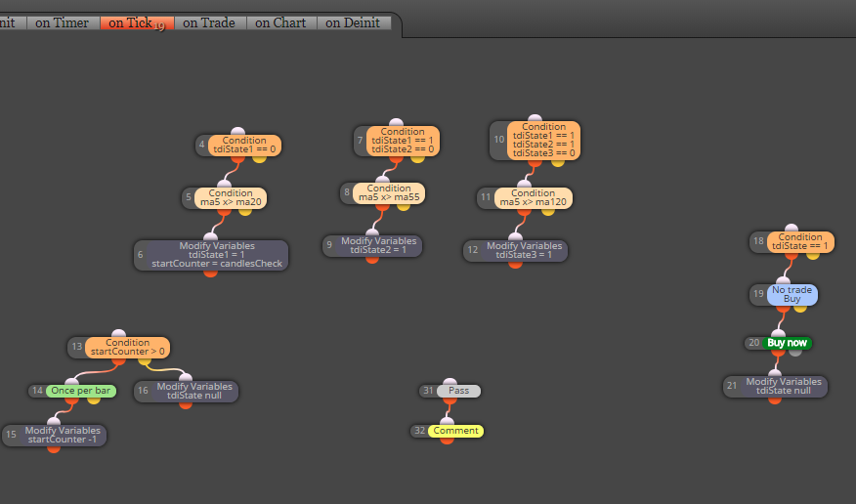The width and height of the screenshot is (856, 504).
Task: Click Condition block ma5 x> ma20
Action: [231, 197]
